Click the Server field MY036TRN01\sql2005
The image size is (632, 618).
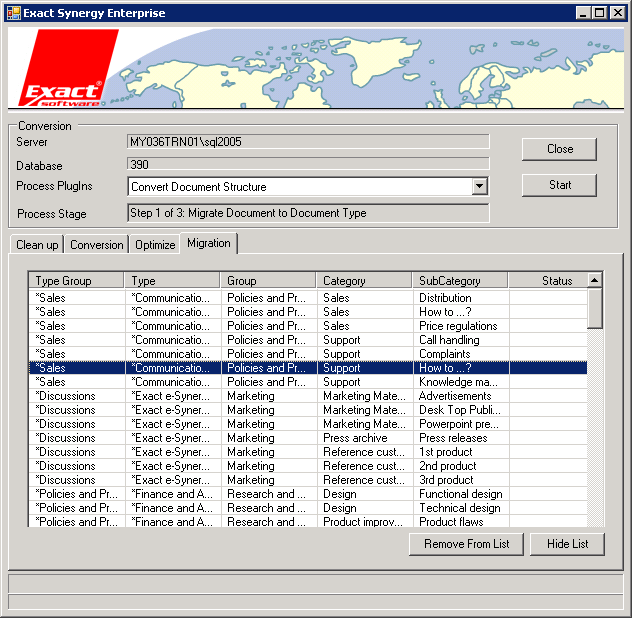point(308,142)
